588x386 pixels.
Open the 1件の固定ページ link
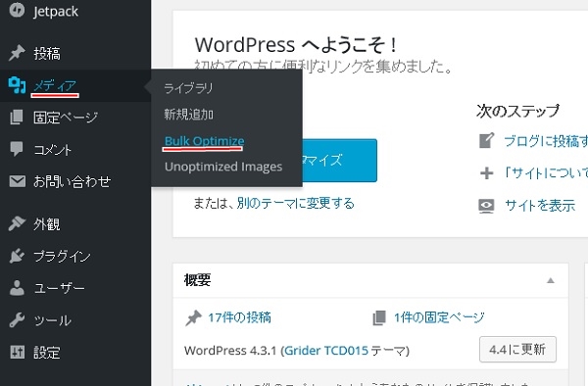pos(439,317)
